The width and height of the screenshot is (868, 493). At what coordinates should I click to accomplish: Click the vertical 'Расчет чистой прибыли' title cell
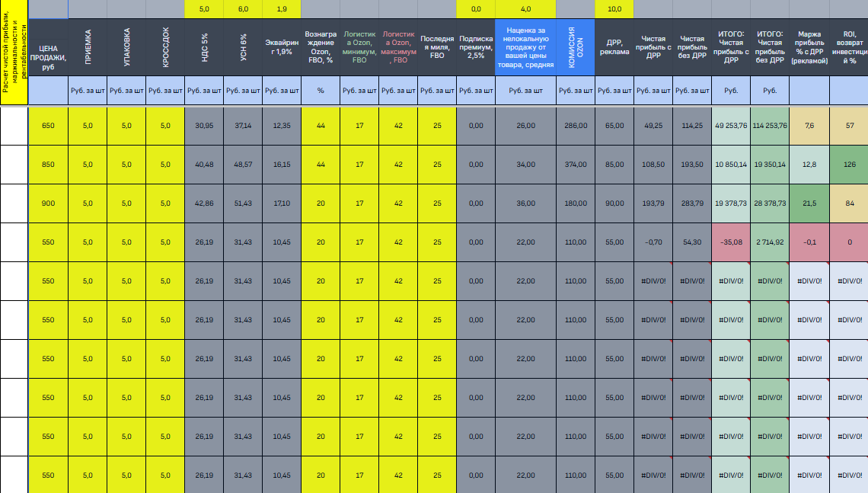[x=14, y=53]
